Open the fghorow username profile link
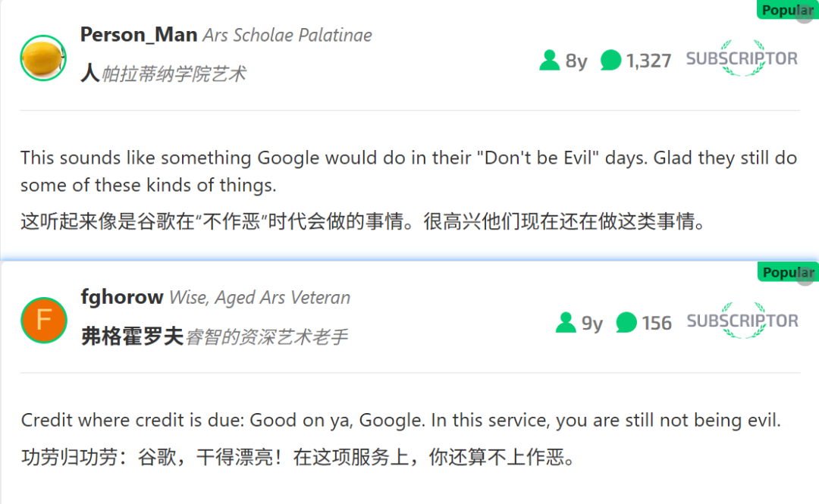Image resolution: width=819 pixels, height=504 pixels. pos(122,297)
